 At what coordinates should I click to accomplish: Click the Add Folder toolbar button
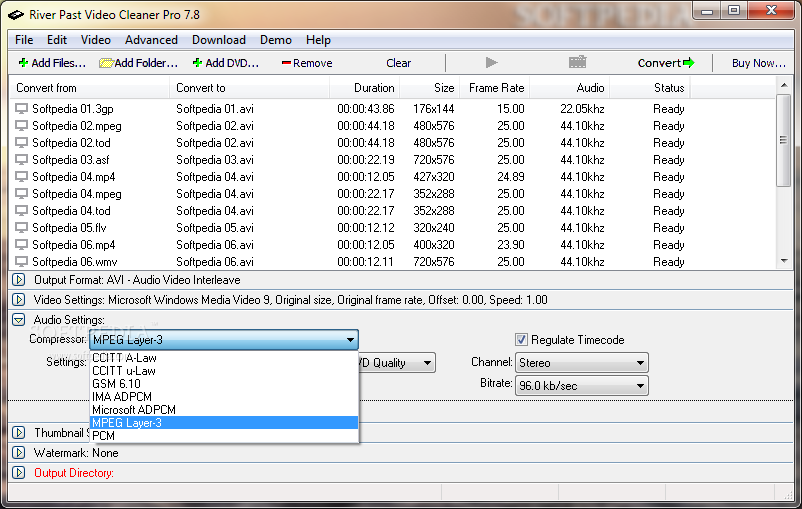tap(138, 63)
